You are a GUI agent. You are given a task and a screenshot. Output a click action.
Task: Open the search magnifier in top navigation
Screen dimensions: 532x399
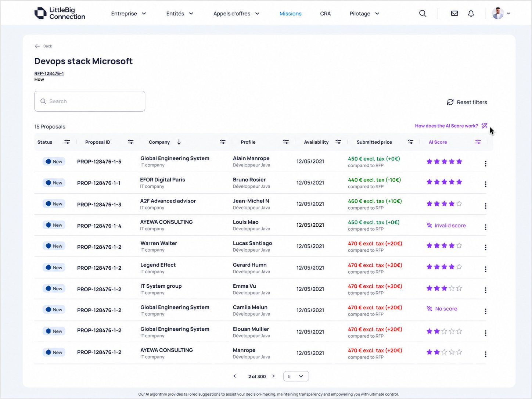(x=423, y=14)
